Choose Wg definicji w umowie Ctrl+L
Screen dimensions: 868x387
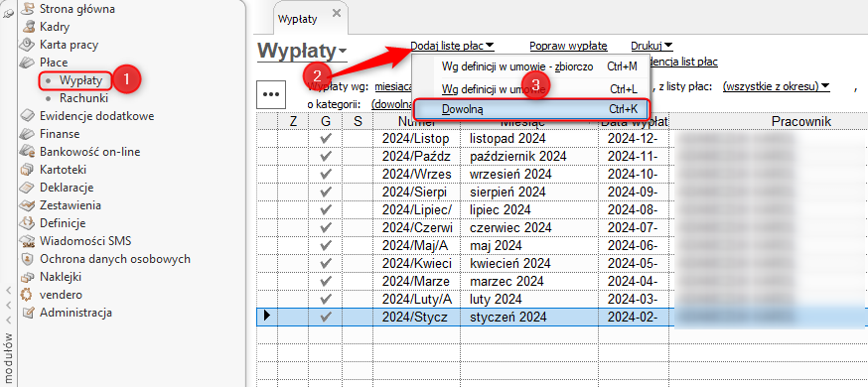point(532,88)
